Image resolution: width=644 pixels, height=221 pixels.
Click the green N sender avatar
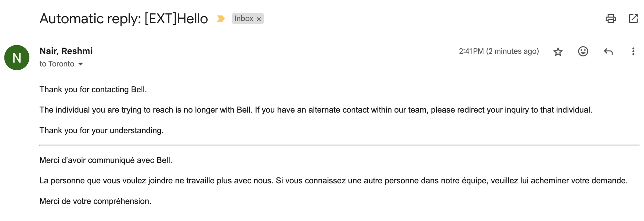[17, 58]
